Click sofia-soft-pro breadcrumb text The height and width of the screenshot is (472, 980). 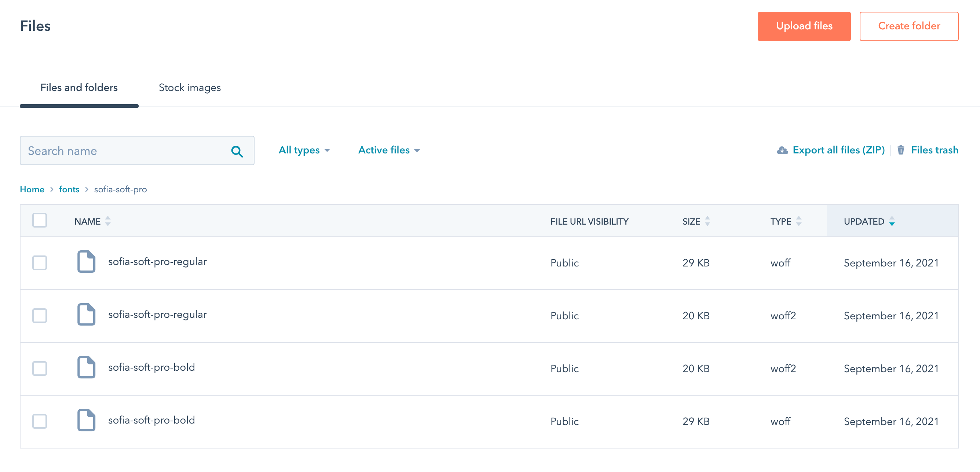(120, 189)
